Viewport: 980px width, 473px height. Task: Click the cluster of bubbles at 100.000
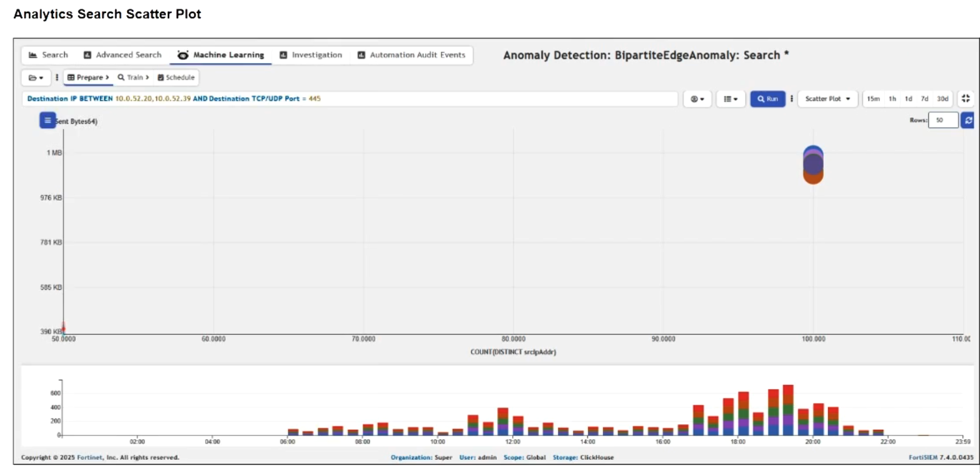click(813, 165)
